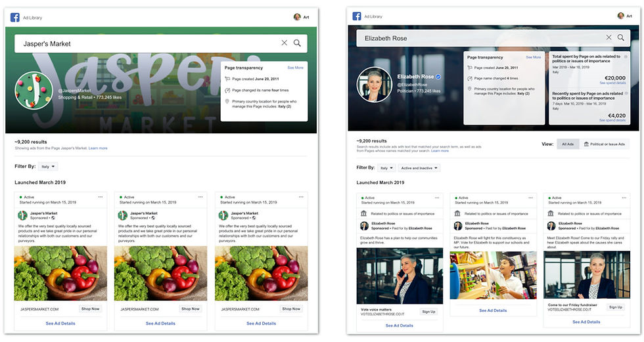Open See More in Elizabeth Rose page transparency

(533, 57)
